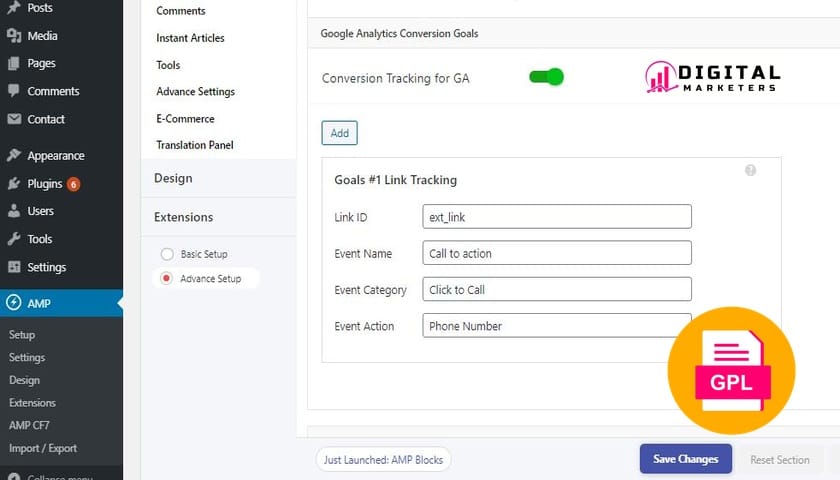This screenshot has width=840, height=480.
Task: Click the Comments bubble icon
Action: tap(14, 91)
